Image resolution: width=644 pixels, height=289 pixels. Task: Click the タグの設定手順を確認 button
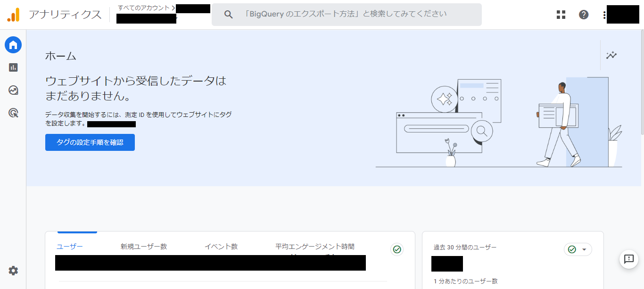[x=90, y=142]
